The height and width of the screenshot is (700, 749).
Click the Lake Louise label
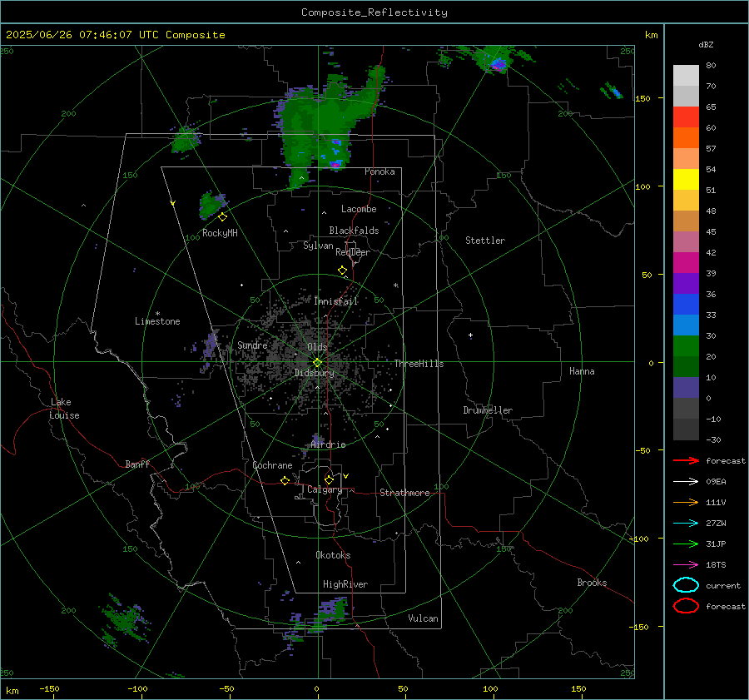click(64, 409)
